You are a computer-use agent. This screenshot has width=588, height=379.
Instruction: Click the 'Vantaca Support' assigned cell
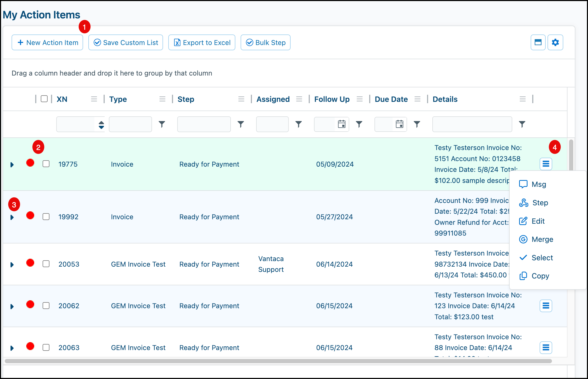(x=271, y=264)
